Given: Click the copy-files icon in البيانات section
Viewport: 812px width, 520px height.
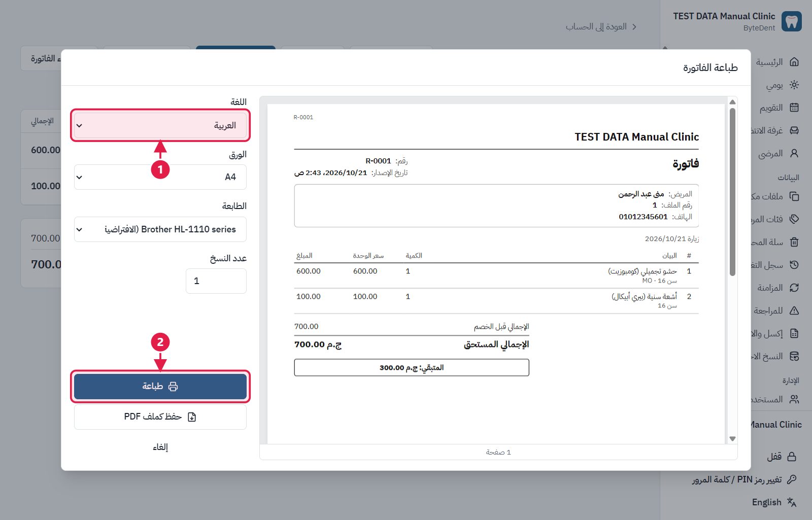Looking at the screenshot, I should [794, 196].
